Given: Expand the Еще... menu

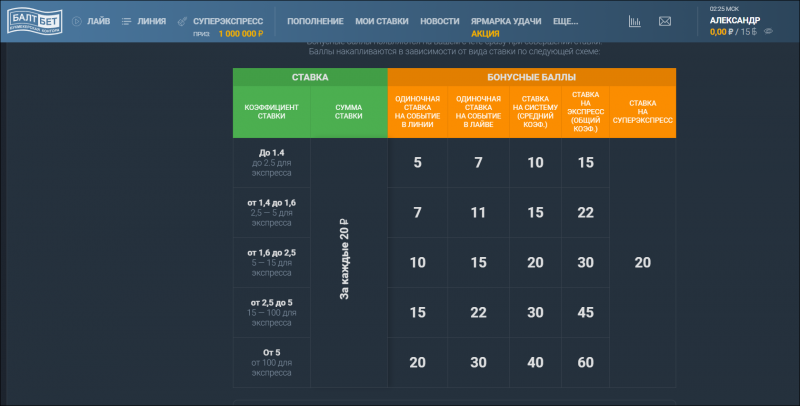Looking at the screenshot, I should tap(565, 21).
